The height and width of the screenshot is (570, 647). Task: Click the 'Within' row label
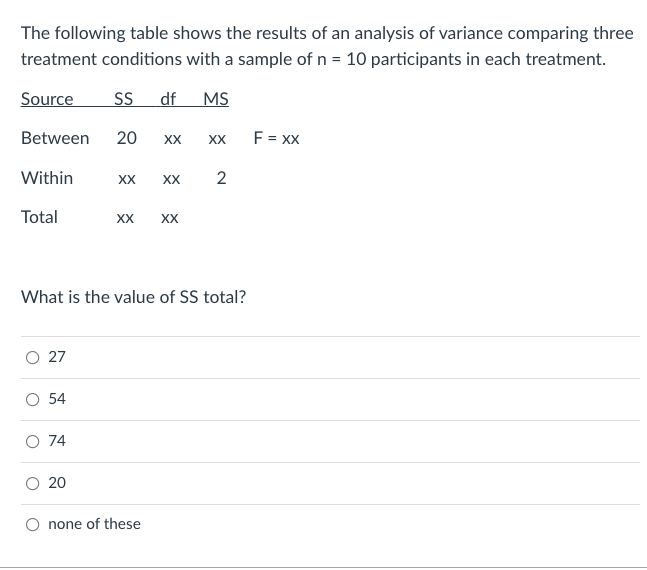point(47,178)
